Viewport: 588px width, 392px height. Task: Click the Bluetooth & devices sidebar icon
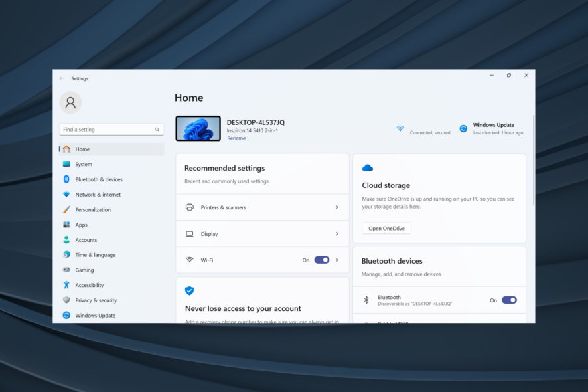pyautogui.click(x=66, y=179)
